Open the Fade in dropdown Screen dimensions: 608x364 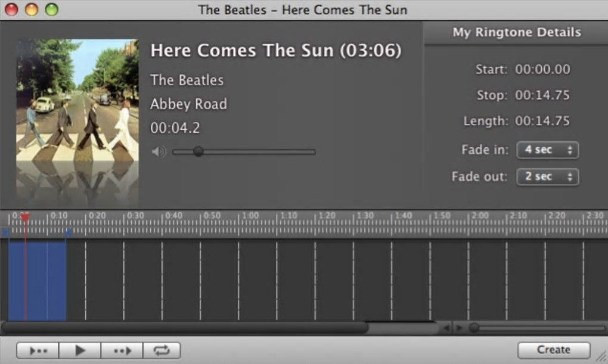(547, 150)
